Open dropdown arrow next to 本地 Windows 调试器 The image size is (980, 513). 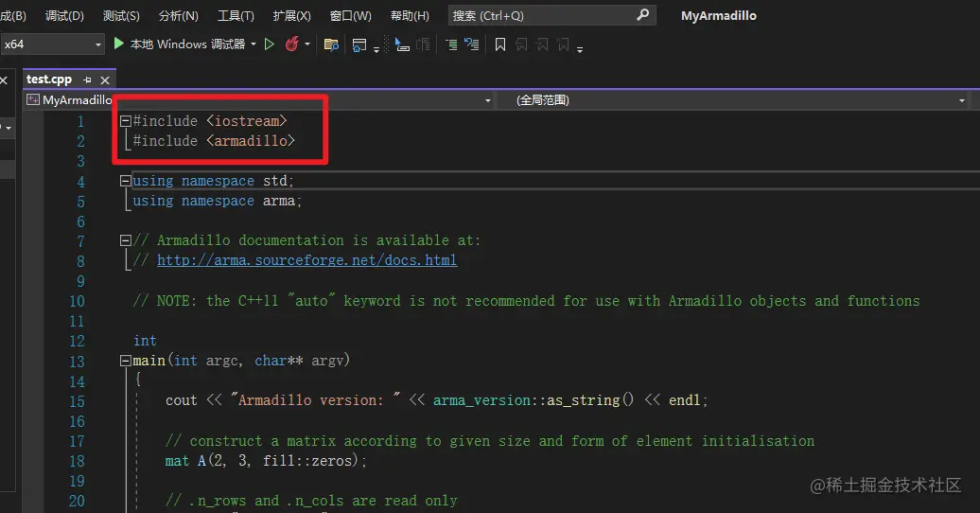pyautogui.click(x=254, y=44)
